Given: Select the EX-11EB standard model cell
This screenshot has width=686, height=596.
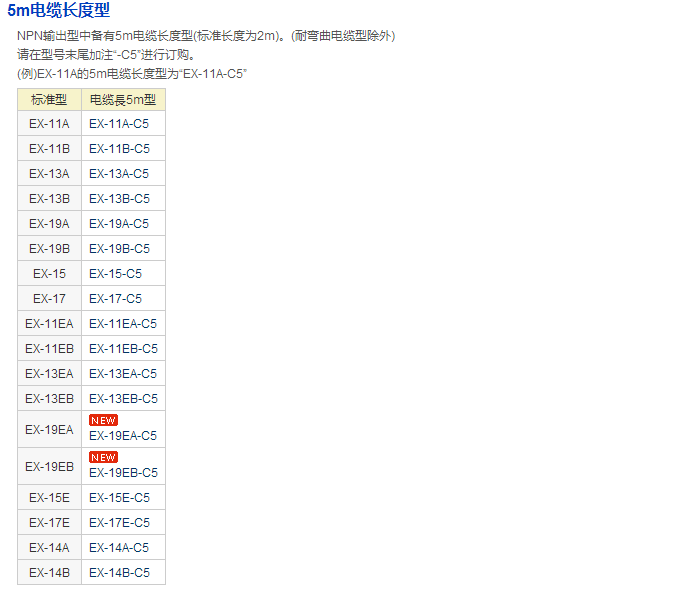Looking at the screenshot, I should 49,349.
